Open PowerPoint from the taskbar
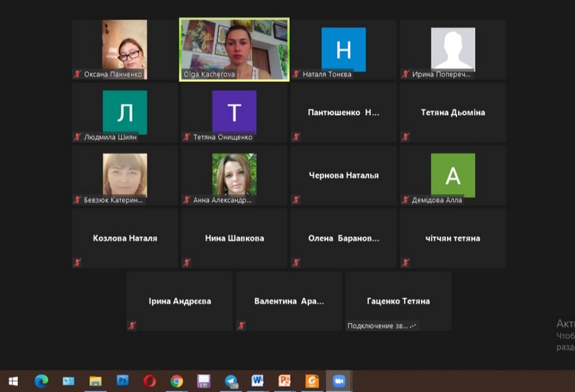Viewport: 575px width, 392px height. tap(285, 381)
